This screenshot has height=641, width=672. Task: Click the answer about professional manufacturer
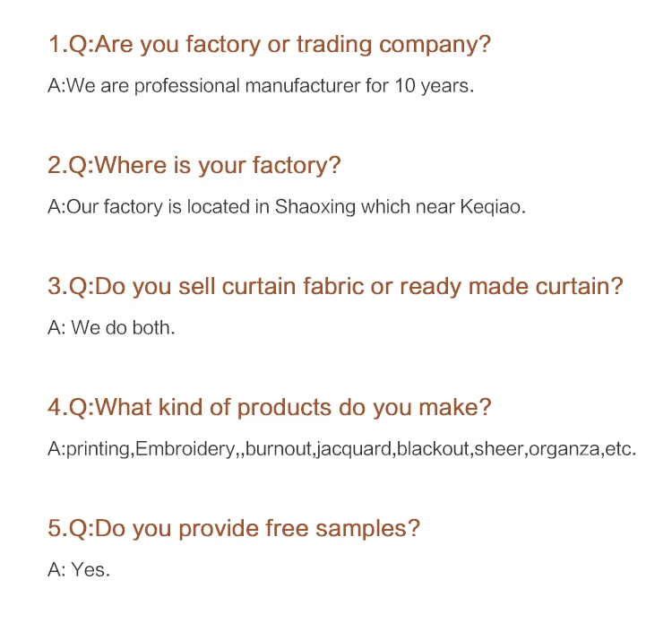pos(260,87)
